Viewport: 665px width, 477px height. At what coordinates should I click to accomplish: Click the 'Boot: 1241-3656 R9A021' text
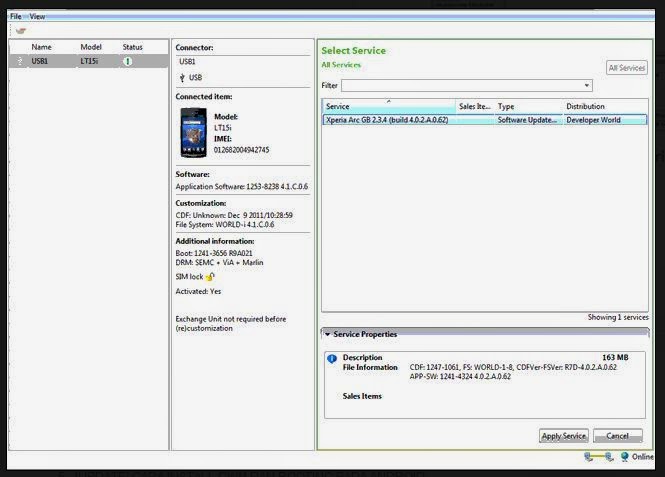pos(214,253)
